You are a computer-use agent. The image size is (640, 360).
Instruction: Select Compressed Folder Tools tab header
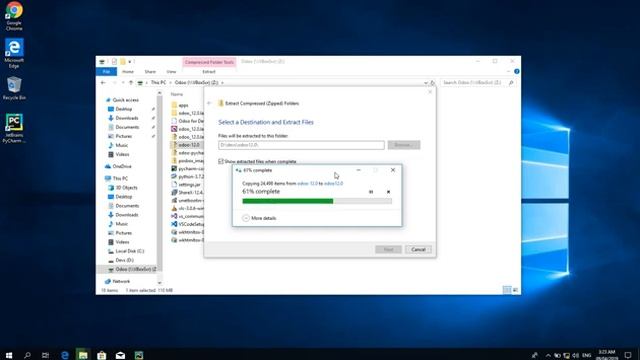(209, 62)
